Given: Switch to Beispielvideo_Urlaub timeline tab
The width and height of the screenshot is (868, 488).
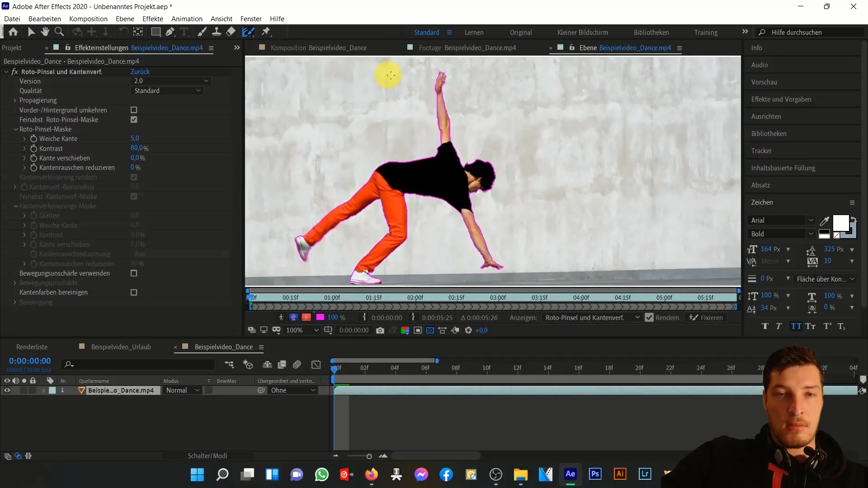Looking at the screenshot, I should point(121,347).
